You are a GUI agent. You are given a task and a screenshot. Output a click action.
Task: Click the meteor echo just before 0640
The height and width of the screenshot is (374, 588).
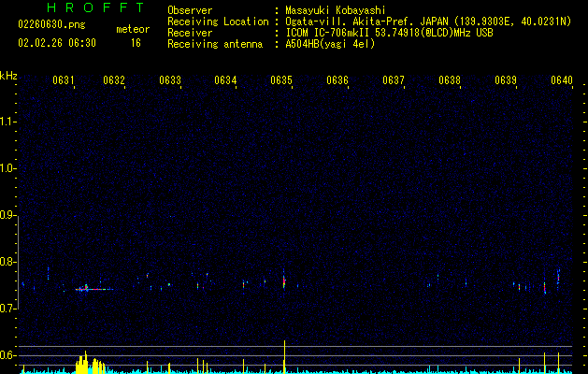click(558, 277)
